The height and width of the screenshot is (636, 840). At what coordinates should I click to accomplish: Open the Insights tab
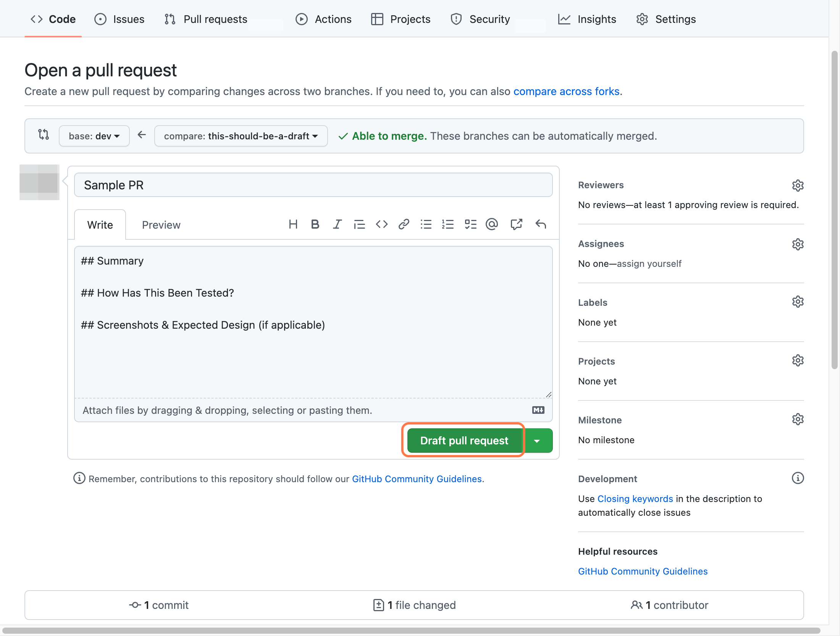[587, 19]
